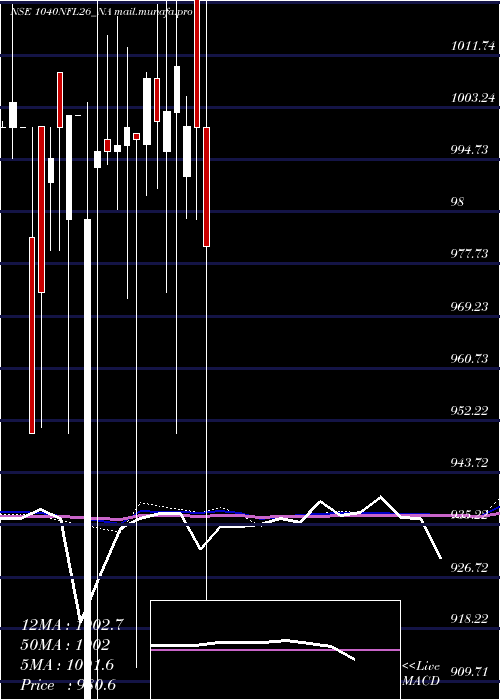The height and width of the screenshot is (700, 500).
Task: Click the <<Live MACD label
Action: (x=421, y=674)
